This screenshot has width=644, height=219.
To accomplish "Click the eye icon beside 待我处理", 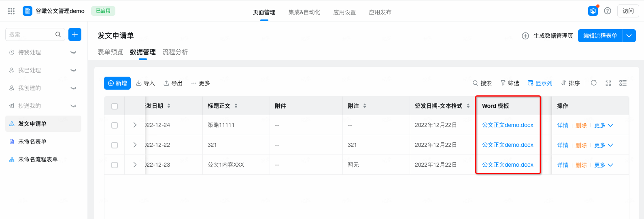I will (x=73, y=52).
